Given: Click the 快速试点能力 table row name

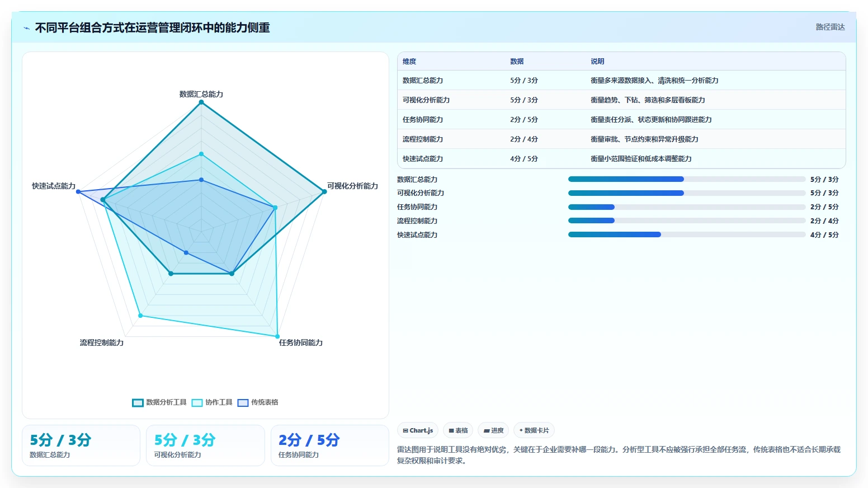Looking at the screenshot, I should pyautogui.click(x=423, y=159).
